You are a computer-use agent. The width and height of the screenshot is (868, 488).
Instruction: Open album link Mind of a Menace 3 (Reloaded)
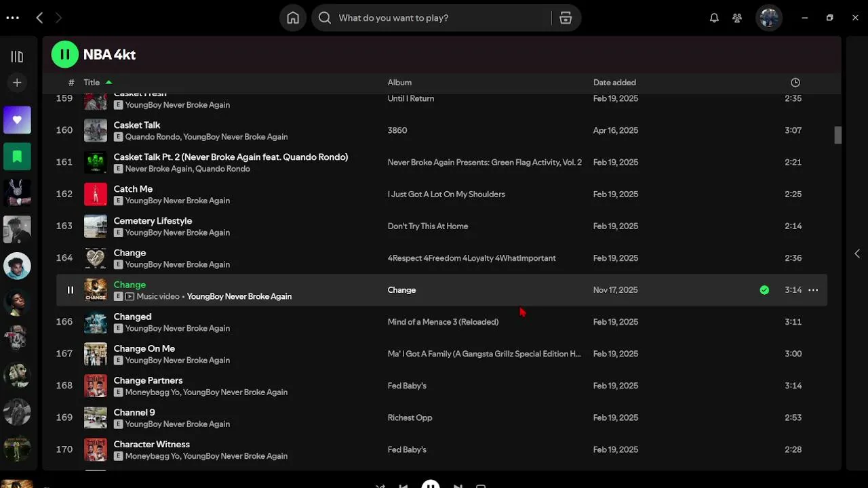(443, 322)
